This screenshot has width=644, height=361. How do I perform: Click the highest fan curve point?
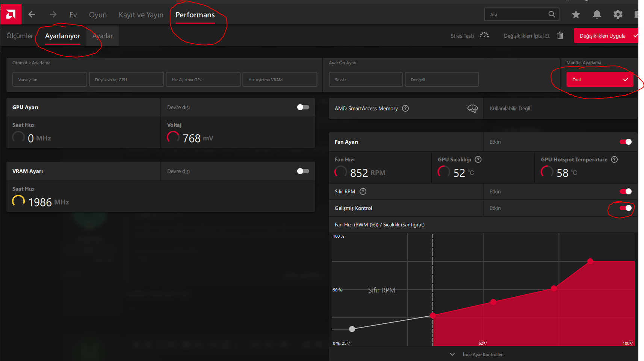click(590, 261)
